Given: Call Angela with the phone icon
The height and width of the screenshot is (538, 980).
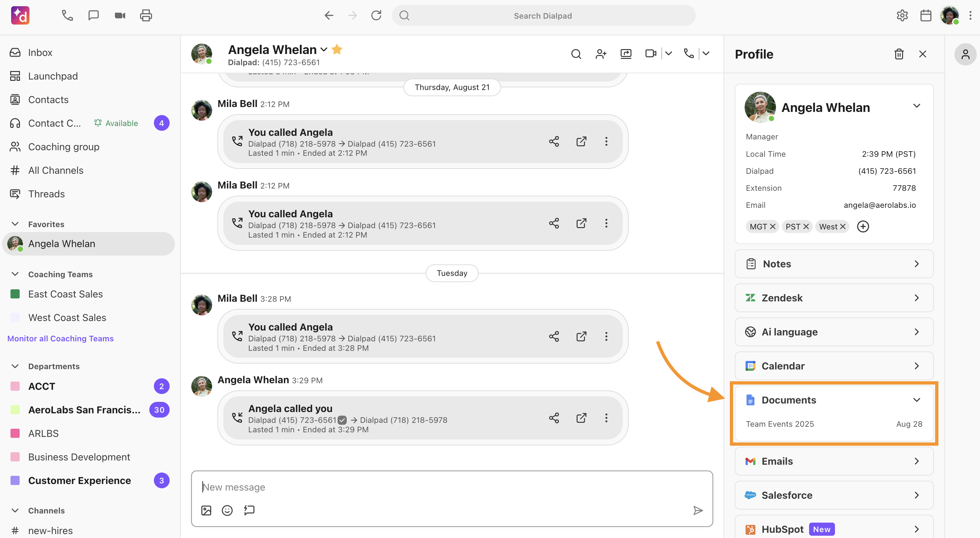Looking at the screenshot, I should (689, 54).
